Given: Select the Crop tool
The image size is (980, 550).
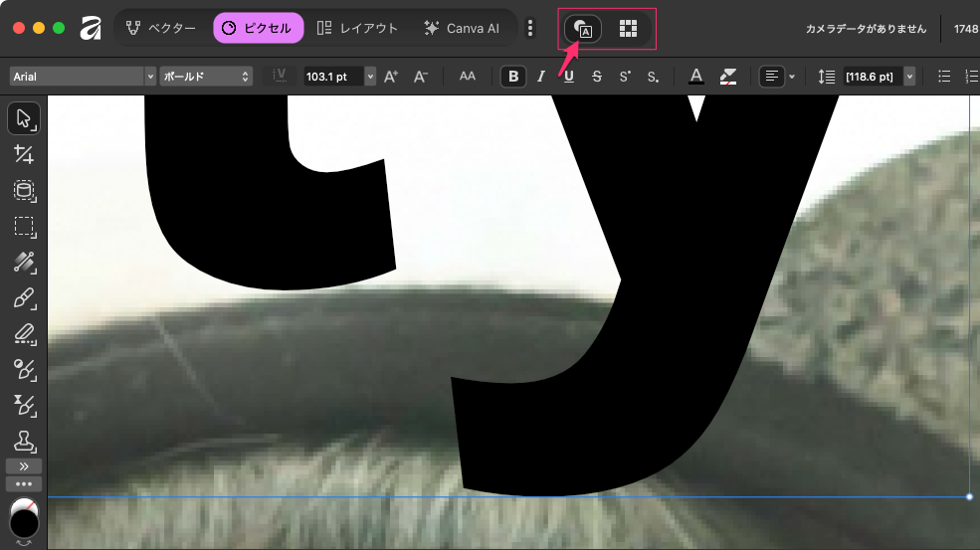Looking at the screenshot, I should [x=25, y=154].
